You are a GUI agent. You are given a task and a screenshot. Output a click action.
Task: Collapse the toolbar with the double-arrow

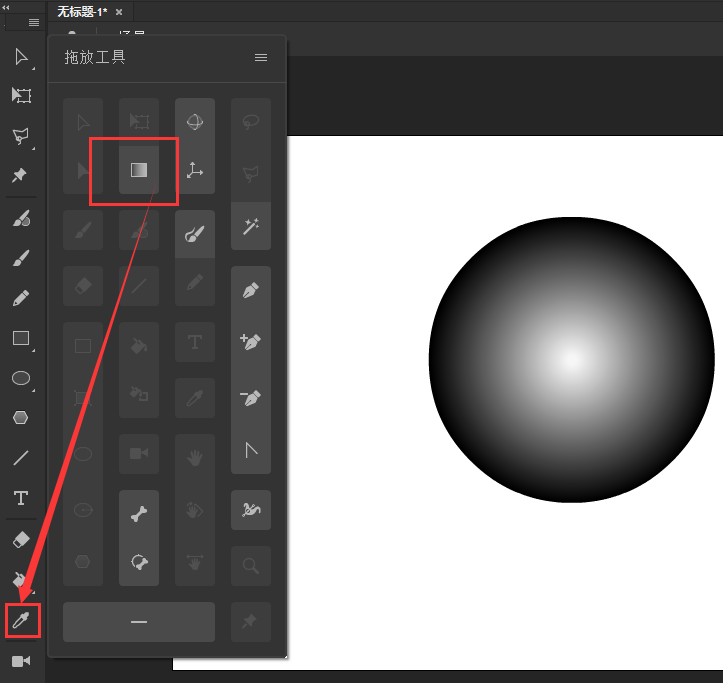(8, 6)
